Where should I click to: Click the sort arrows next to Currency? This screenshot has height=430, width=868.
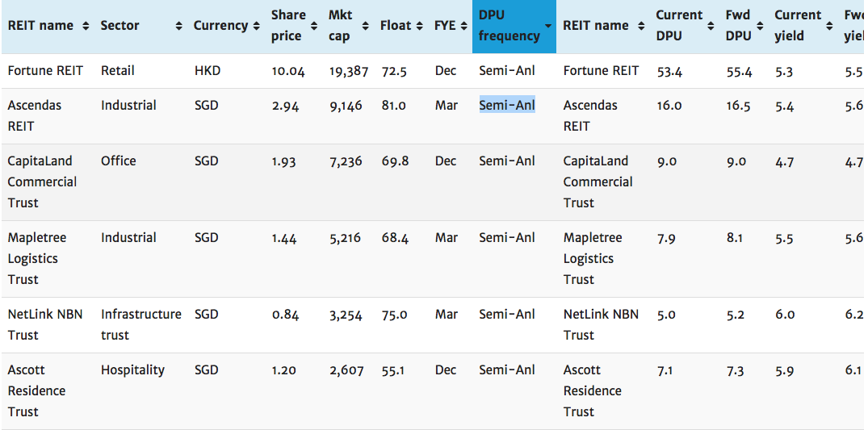pyautogui.click(x=256, y=26)
